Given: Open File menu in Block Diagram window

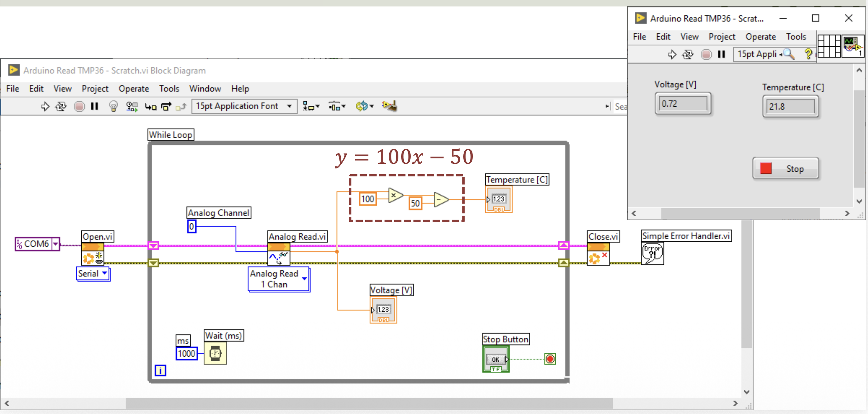Looking at the screenshot, I should pos(13,89).
